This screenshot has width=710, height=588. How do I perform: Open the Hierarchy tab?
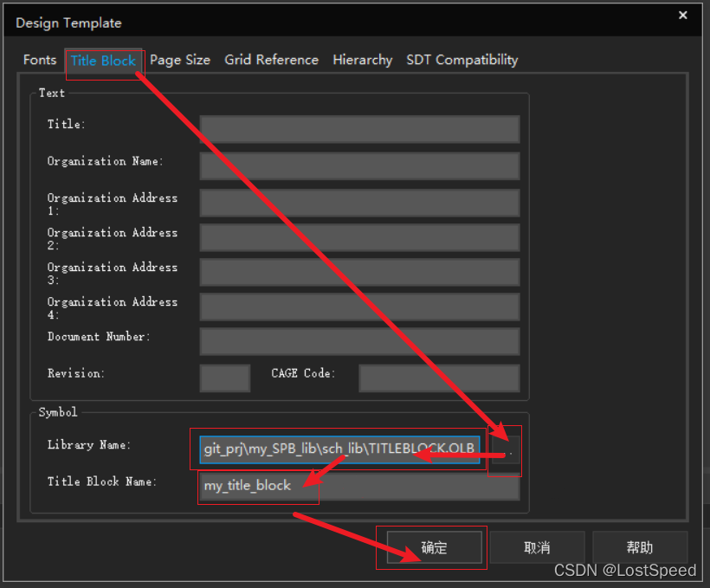point(362,60)
